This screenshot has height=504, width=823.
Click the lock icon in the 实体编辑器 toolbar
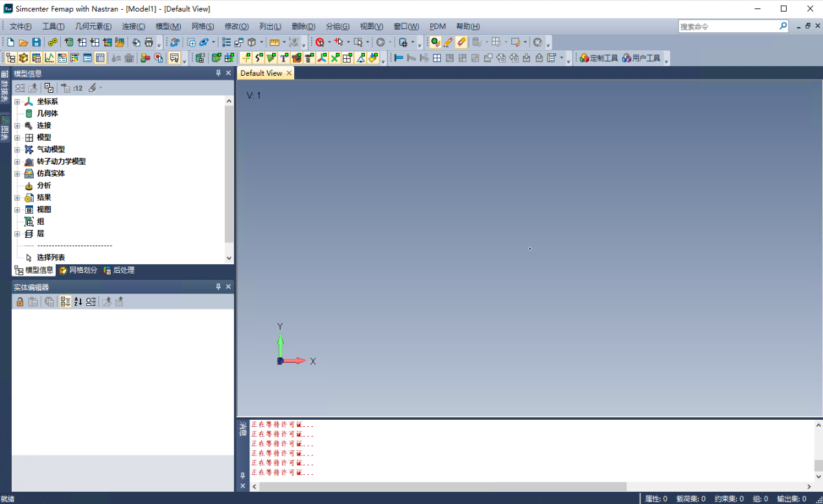coord(20,302)
